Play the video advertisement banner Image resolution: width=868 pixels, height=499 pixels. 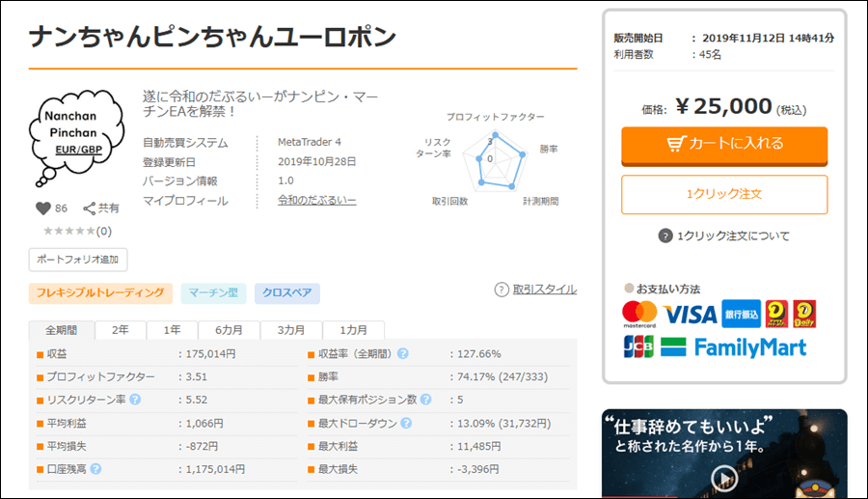pos(723,478)
